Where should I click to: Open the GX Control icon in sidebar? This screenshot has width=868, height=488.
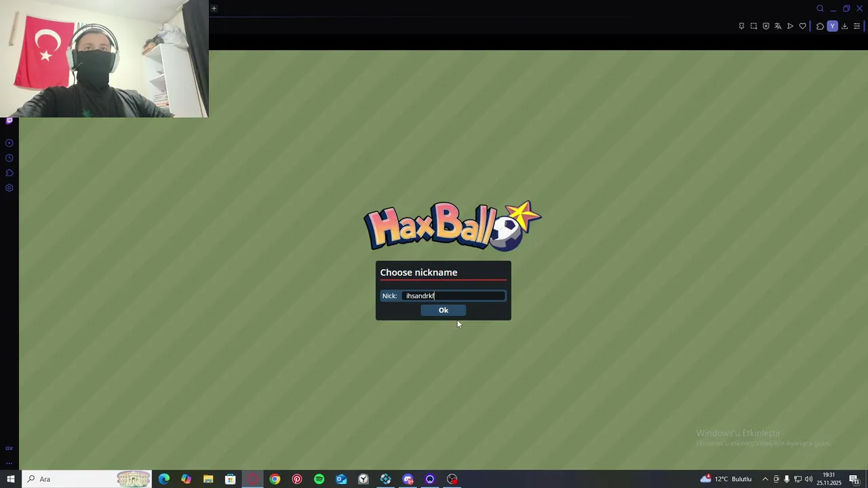(9, 448)
